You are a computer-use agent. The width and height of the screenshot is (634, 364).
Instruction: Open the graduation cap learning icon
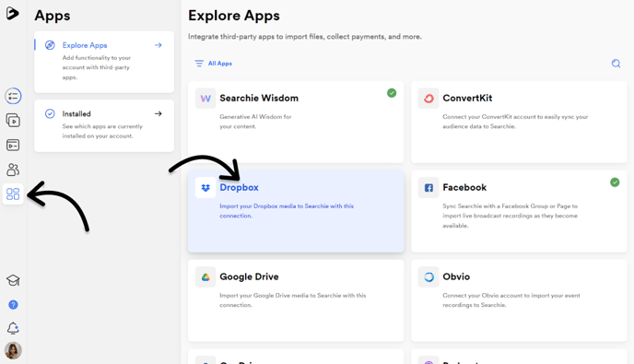(13, 280)
